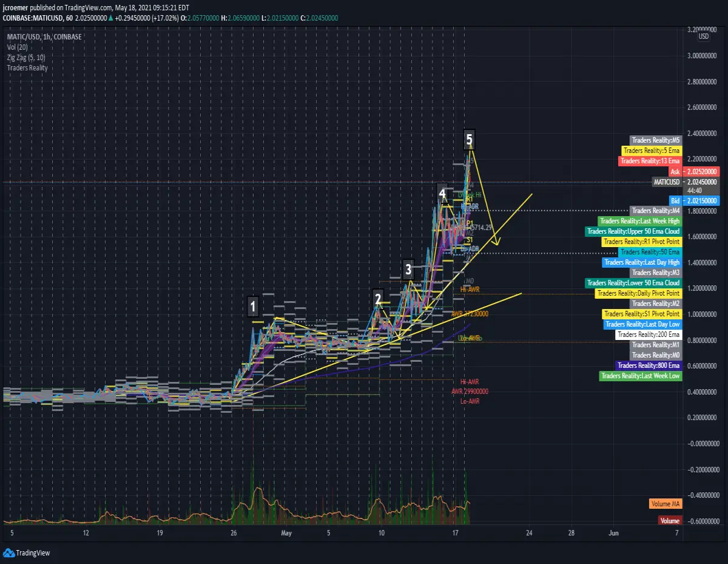Click the Traders Reality:M0 label
This screenshot has width=728, height=564.
656,355
